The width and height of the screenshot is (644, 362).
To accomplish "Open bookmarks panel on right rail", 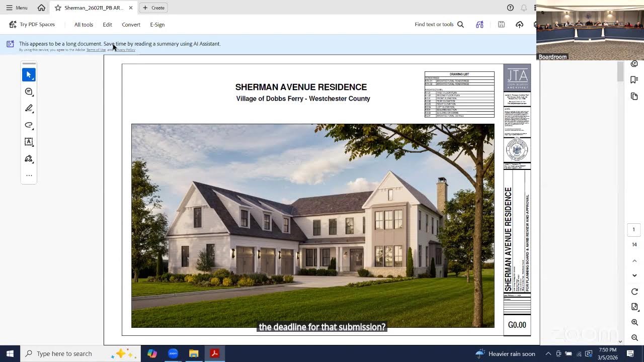I will 634,79.
